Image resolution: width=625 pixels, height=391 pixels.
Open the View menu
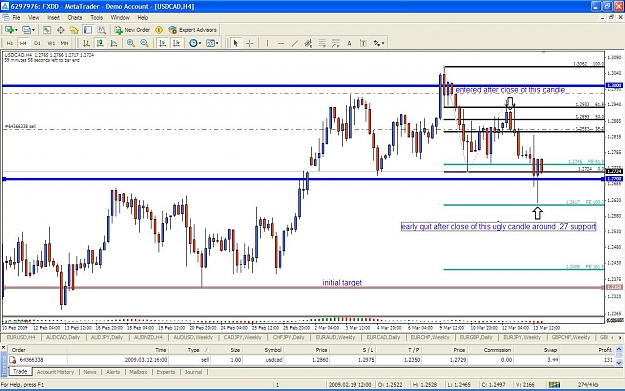coord(33,18)
